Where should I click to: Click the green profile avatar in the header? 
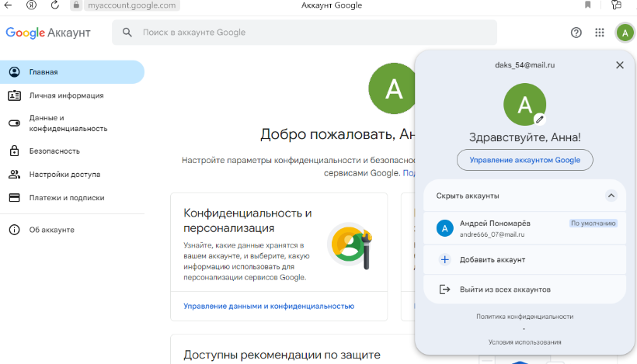pos(625,33)
